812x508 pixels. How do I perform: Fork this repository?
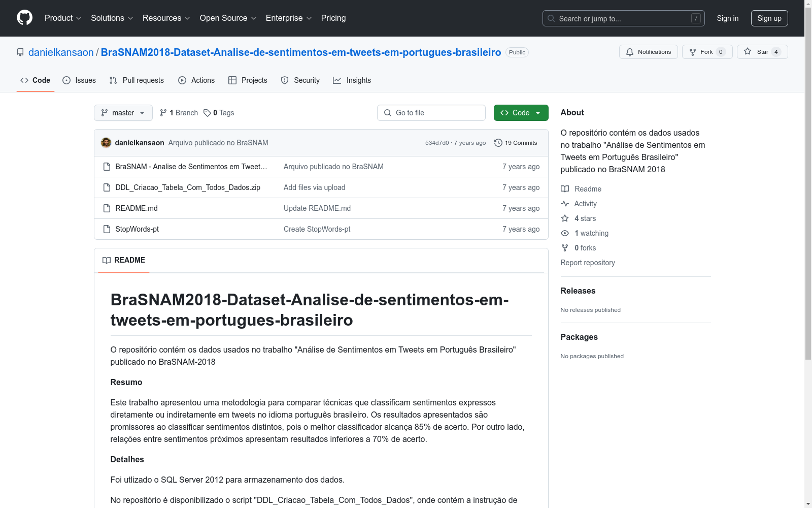coord(707,52)
